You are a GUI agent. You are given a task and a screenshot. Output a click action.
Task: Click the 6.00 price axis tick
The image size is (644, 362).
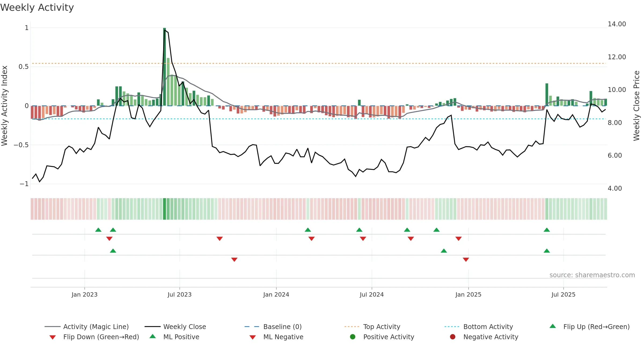point(615,156)
